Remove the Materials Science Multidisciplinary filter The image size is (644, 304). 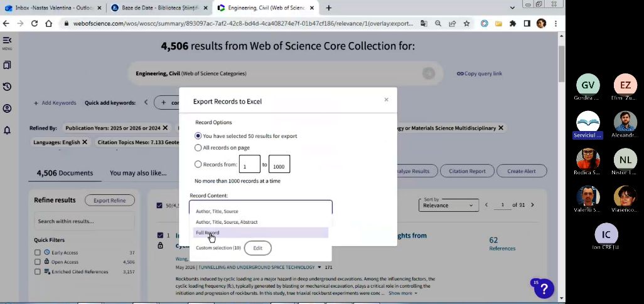pos(501,128)
